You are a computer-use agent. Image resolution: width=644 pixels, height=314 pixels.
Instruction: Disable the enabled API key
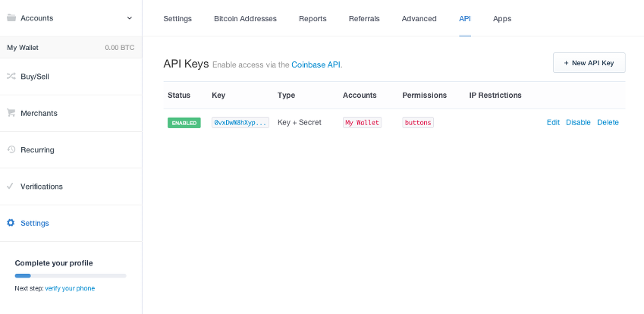coord(578,123)
